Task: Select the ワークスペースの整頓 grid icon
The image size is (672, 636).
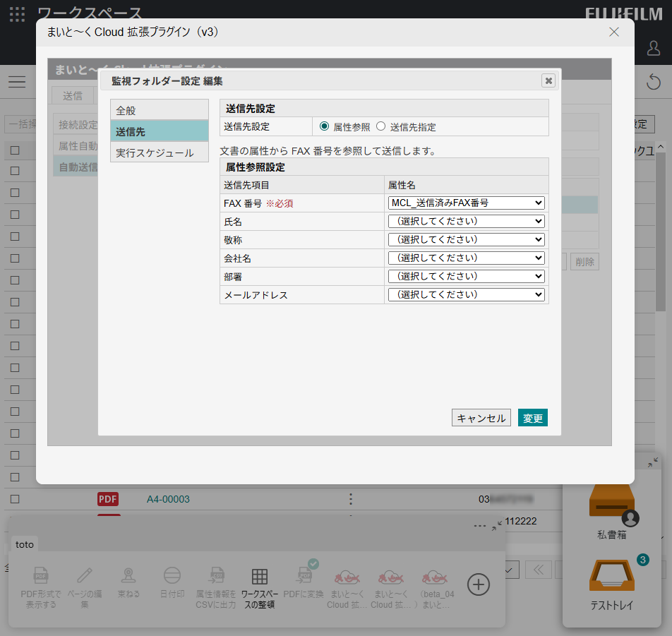Action: pos(259,577)
